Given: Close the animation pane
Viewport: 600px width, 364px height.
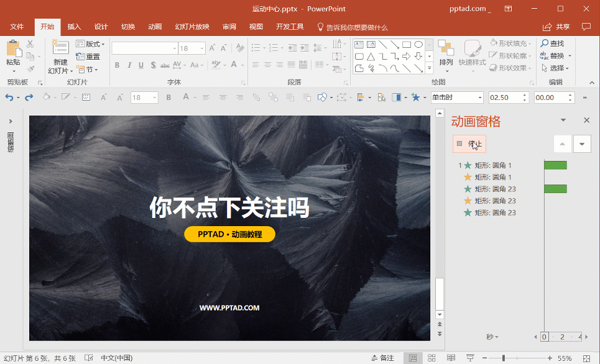Looking at the screenshot, I should (586, 120).
